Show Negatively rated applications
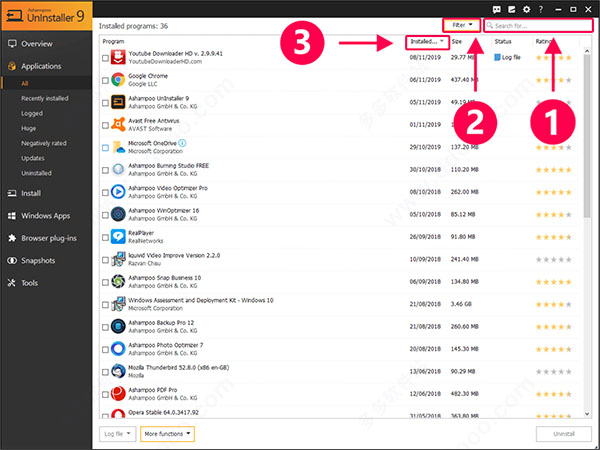Screen dimensions: 600x450 (44, 143)
